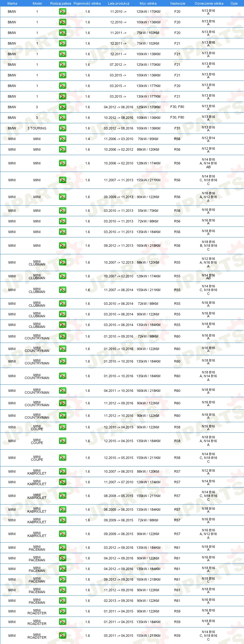This screenshot has height=644, width=244.
Task: Select the 04.2011 -> 10.2016 date cell
Action: click(119, 391)
